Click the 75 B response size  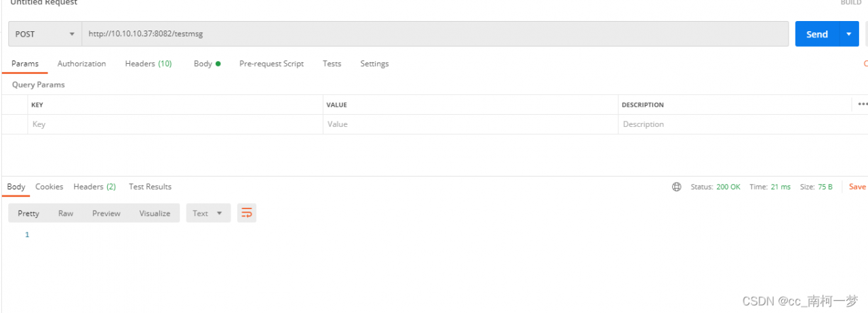(825, 187)
